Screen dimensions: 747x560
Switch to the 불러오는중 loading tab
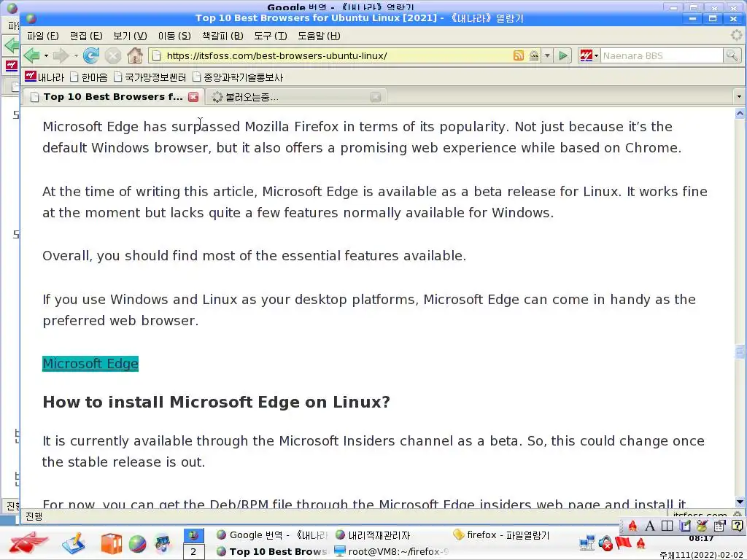coord(295,97)
